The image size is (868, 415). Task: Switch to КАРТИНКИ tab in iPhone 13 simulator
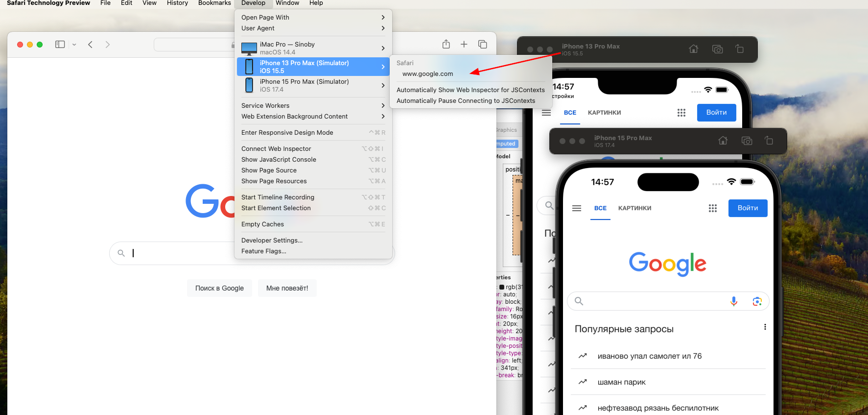pyautogui.click(x=604, y=113)
